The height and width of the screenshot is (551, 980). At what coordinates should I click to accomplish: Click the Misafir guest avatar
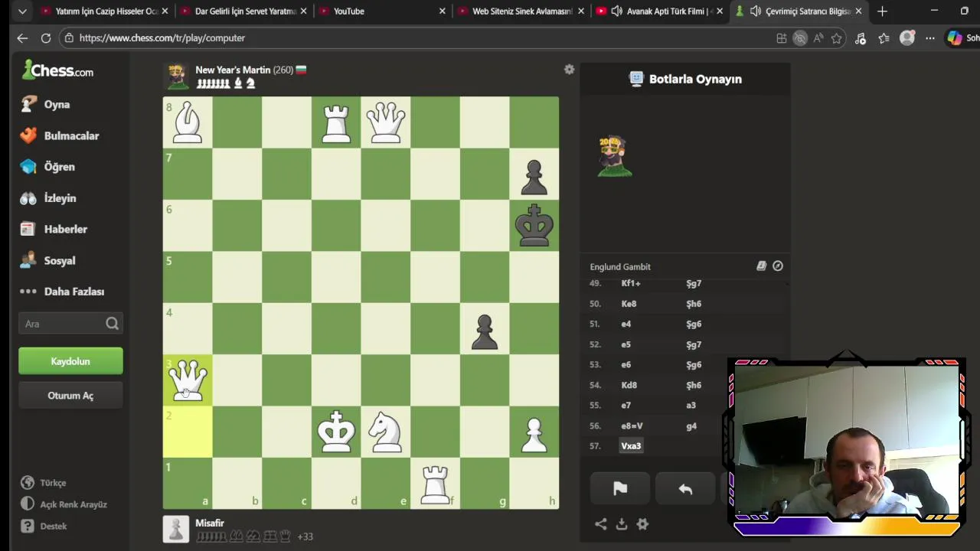point(176,530)
